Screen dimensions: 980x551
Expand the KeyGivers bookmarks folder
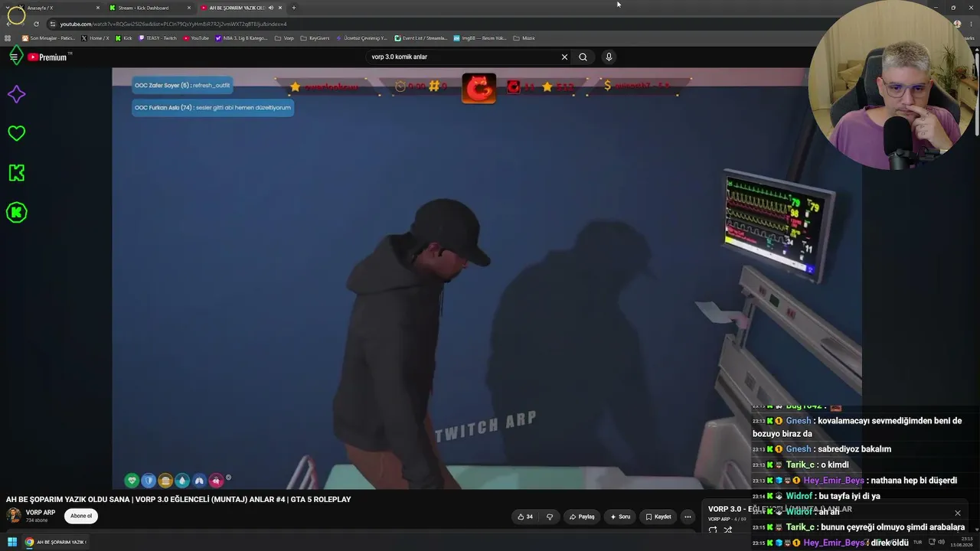(315, 37)
